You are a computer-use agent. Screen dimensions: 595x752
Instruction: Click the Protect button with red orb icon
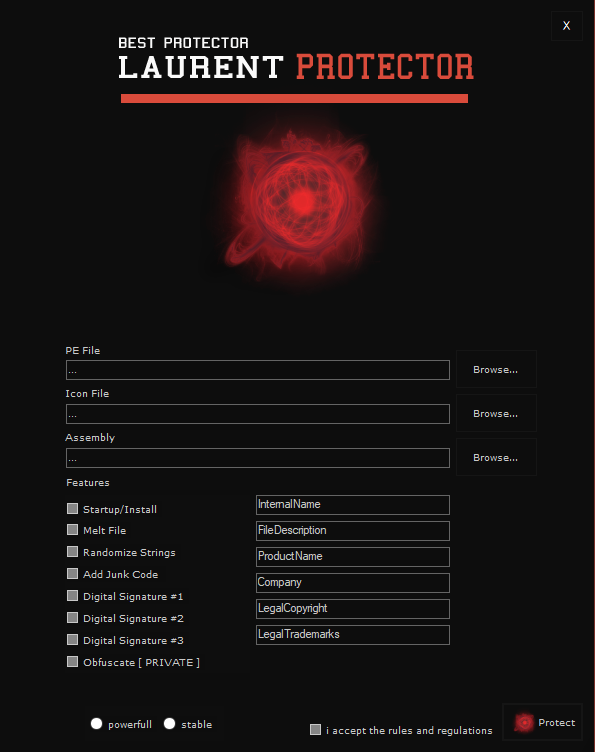[x=542, y=722]
